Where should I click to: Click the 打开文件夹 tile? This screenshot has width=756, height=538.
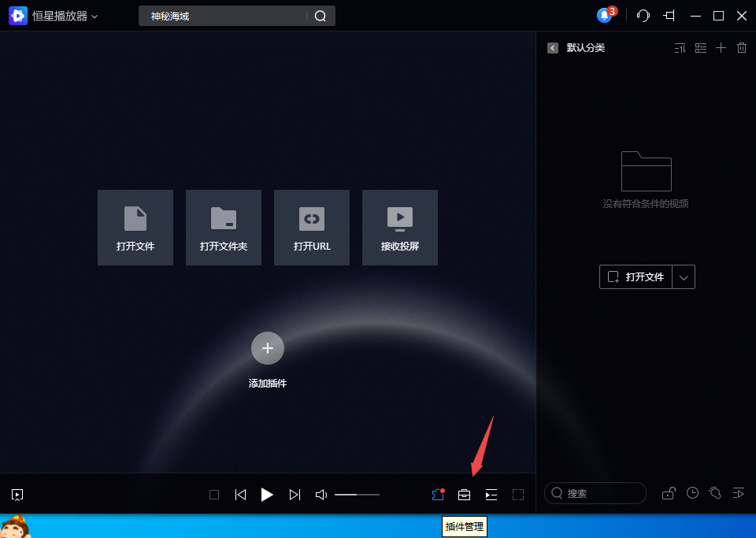tap(224, 228)
